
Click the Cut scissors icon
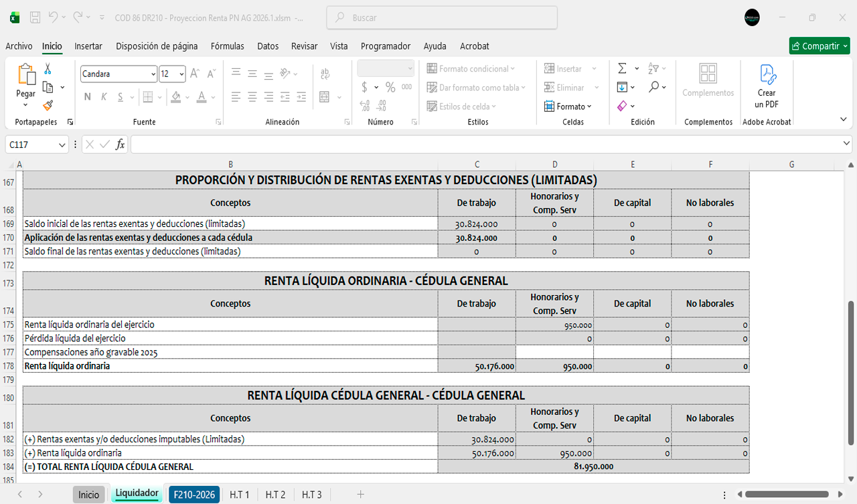click(x=48, y=69)
